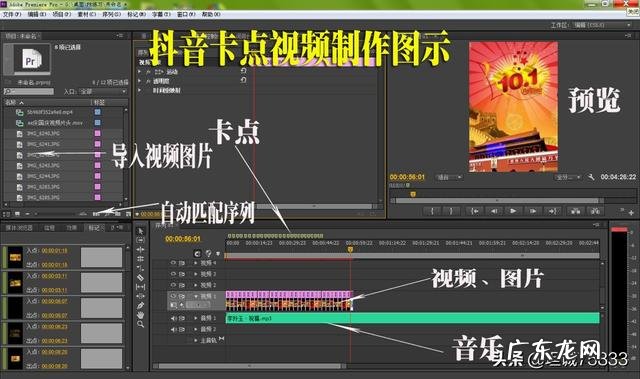Viewport: 640px width, 379px height.
Task: Click Mark In button in program monitor
Action: point(432,211)
